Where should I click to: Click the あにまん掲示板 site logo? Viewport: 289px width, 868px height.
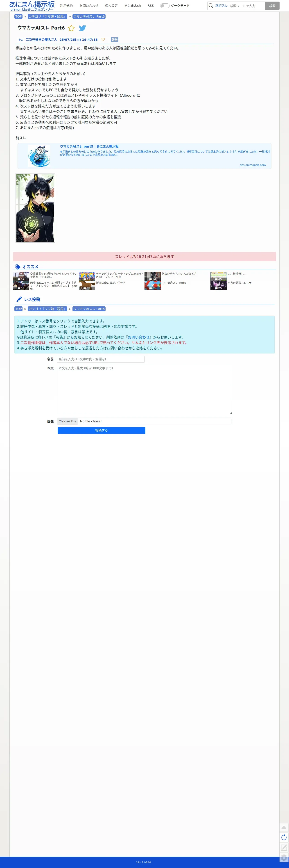point(32,6)
